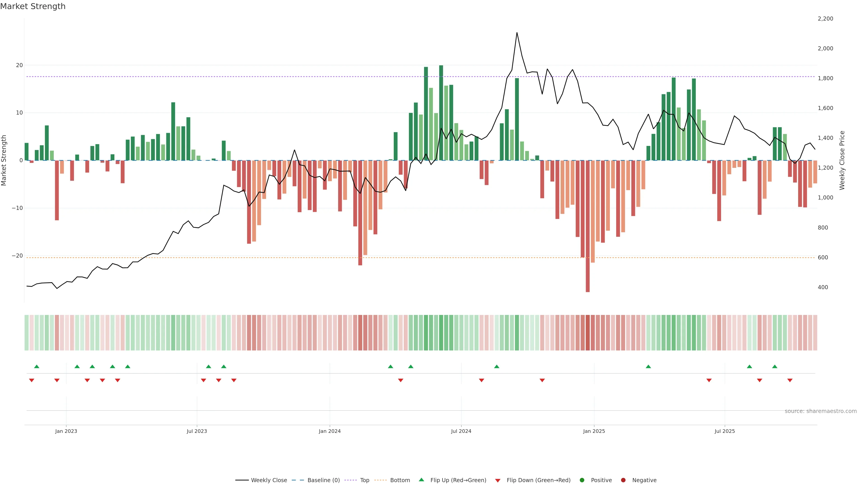Click the darkest red heat strip cell
The width and height of the screenshot is (868, 488).
tap(588, 333)
